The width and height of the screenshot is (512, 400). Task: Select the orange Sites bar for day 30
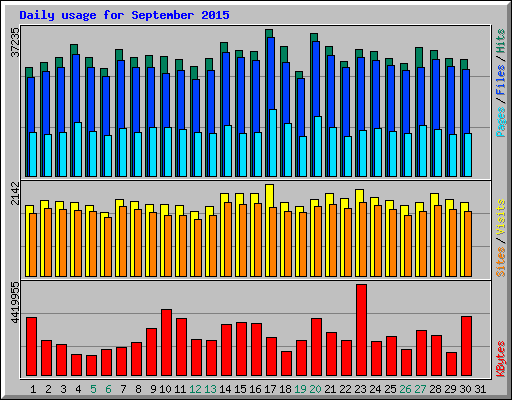(x=468, y=244)
